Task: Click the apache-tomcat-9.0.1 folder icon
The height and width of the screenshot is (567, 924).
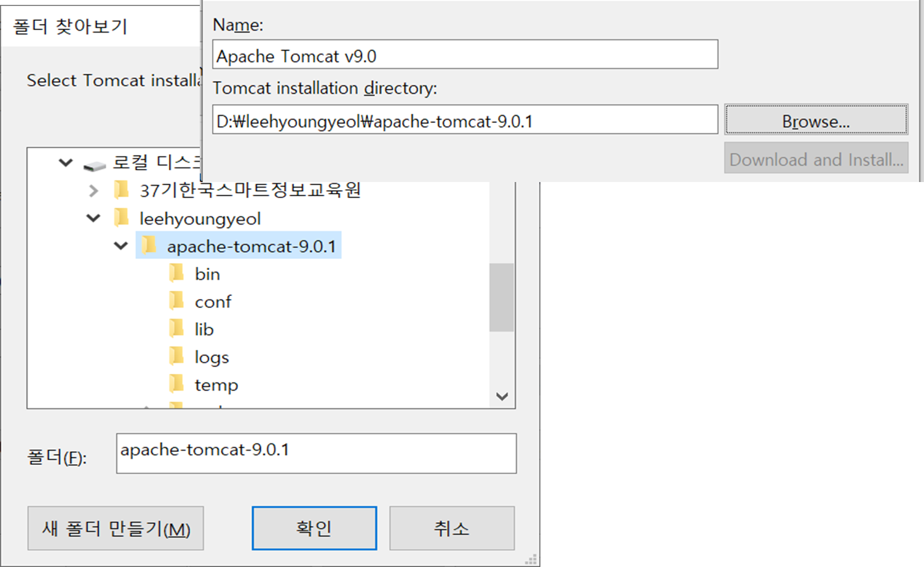Action: pyautogui.click(x=149, y=245)
